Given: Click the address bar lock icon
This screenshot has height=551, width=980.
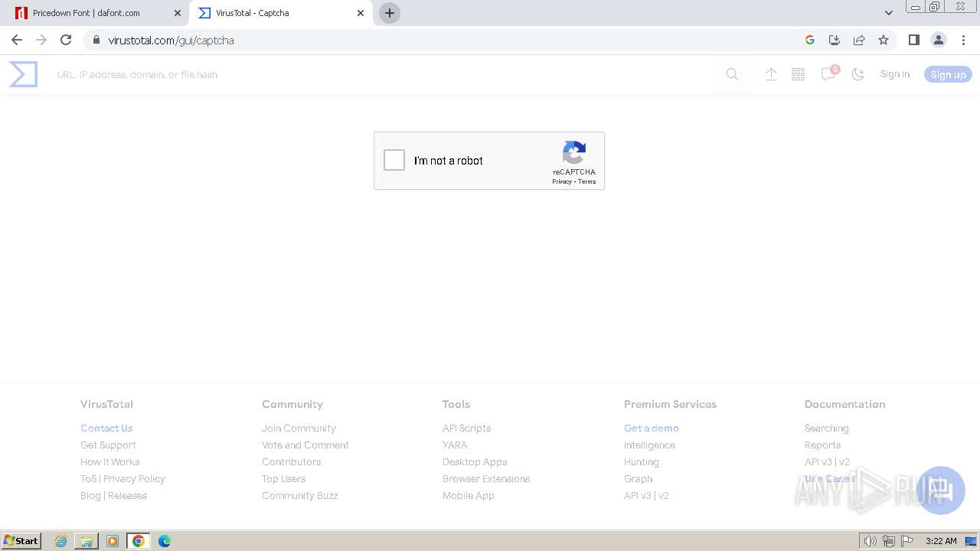Looking at the screenshot, I should click(x=96, y=40).
